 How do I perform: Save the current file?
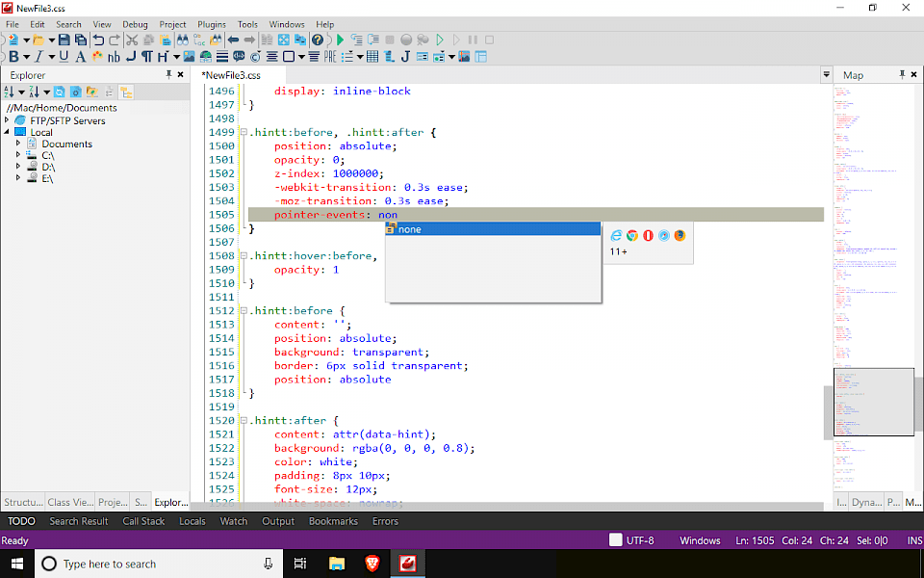[x=64, y=40]
